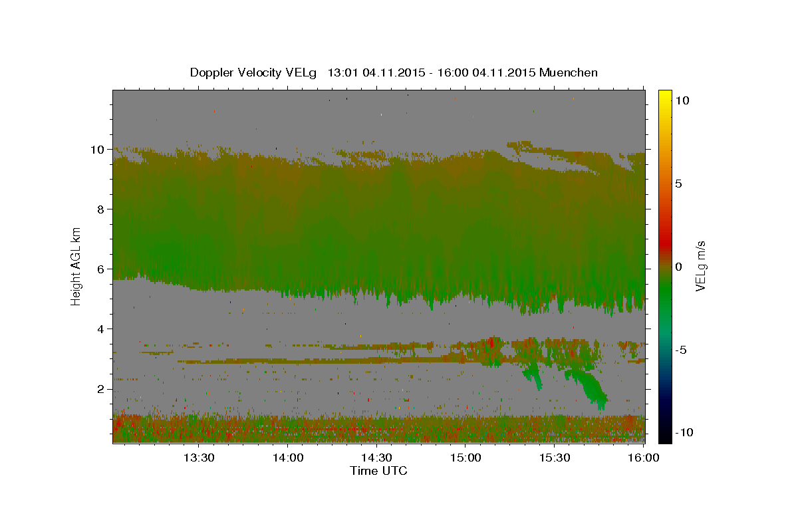Click the "Time UTC" axis label

click(378, 471)
